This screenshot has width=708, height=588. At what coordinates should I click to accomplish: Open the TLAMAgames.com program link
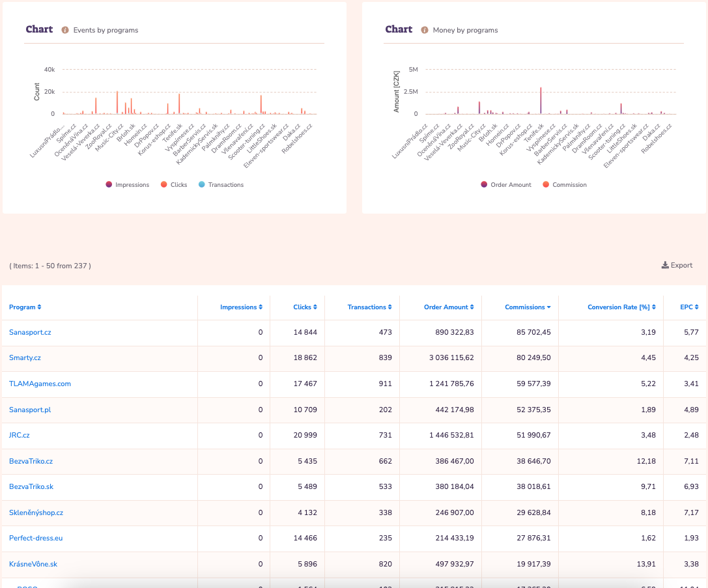click(x=40, y=384)
